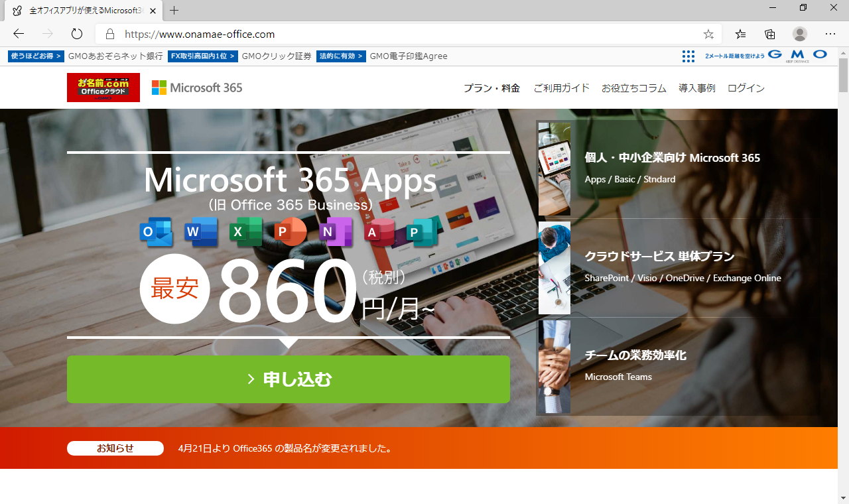
Task: Click the お知らせ label pill
Action: (x=115, y=448)
